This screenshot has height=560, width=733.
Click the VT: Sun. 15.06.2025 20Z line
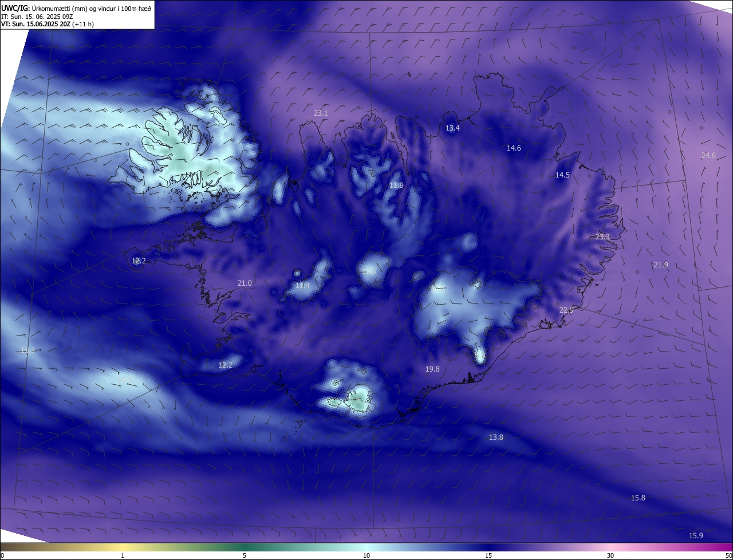point(48,24)
